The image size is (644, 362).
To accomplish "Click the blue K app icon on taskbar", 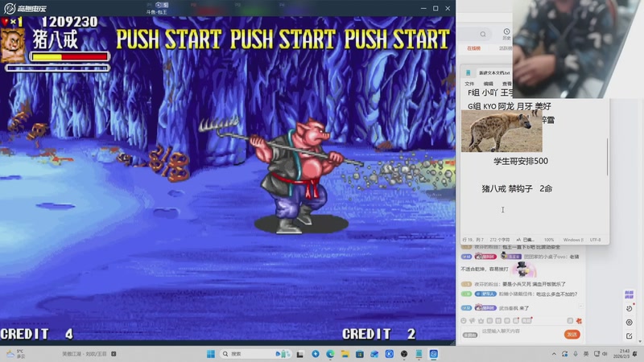I will (x=390, y=354).
